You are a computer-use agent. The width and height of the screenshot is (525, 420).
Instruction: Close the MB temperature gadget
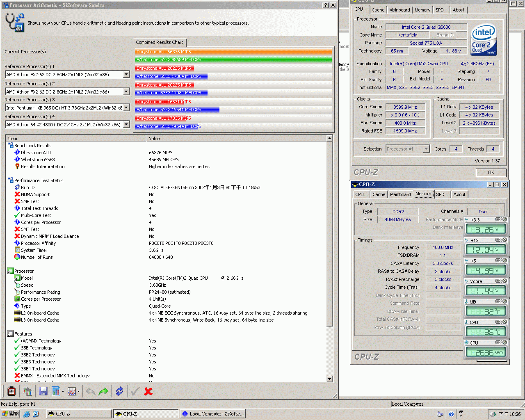click(x=505, y=301)
